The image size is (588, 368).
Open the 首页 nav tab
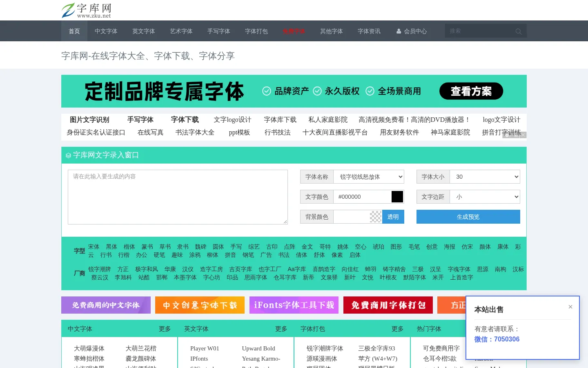pyautogui.click(x=74, y=31)
